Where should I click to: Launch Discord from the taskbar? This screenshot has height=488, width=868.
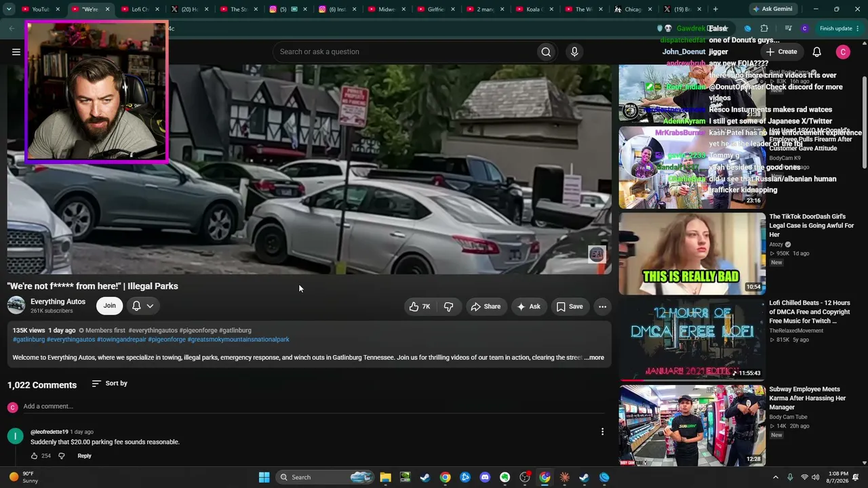coord(485,477)
